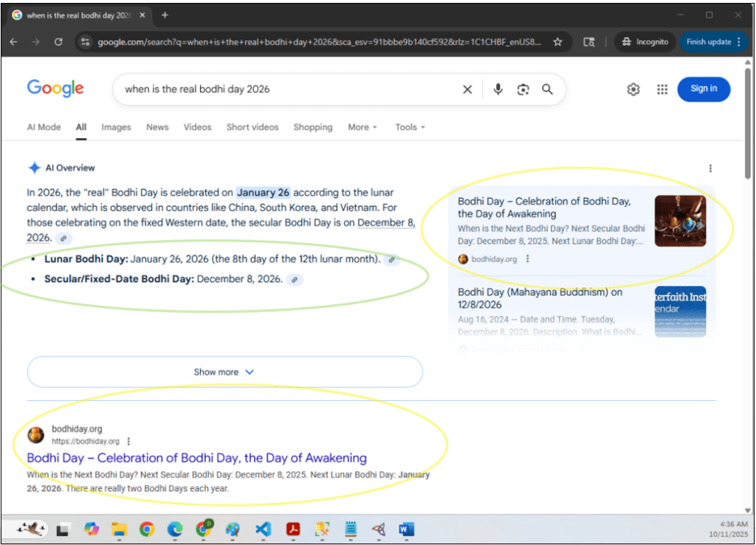Open Google Settings gear icon
The image size is (756, 545).
click(633, 89)
